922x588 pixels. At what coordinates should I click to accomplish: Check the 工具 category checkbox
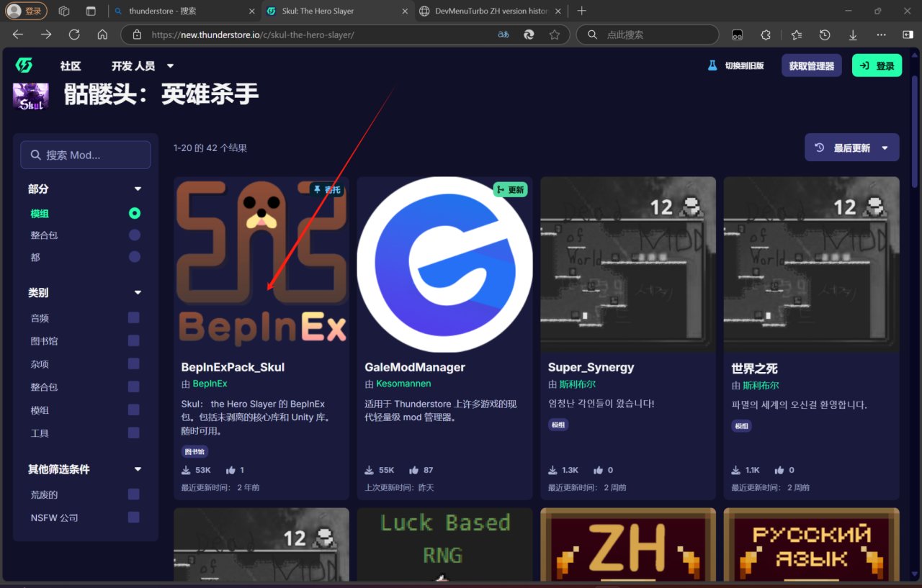[133, 433]
